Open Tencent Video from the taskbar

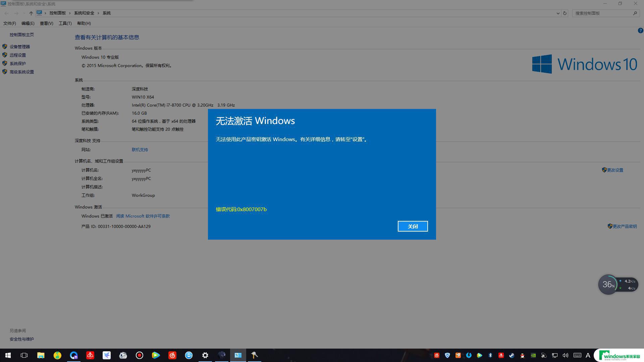pos(156,355)
